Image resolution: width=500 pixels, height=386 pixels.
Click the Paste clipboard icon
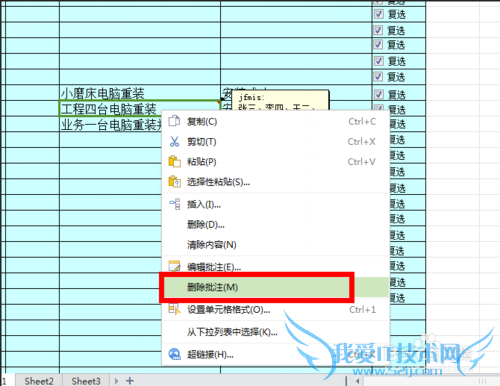coord(174,161)
